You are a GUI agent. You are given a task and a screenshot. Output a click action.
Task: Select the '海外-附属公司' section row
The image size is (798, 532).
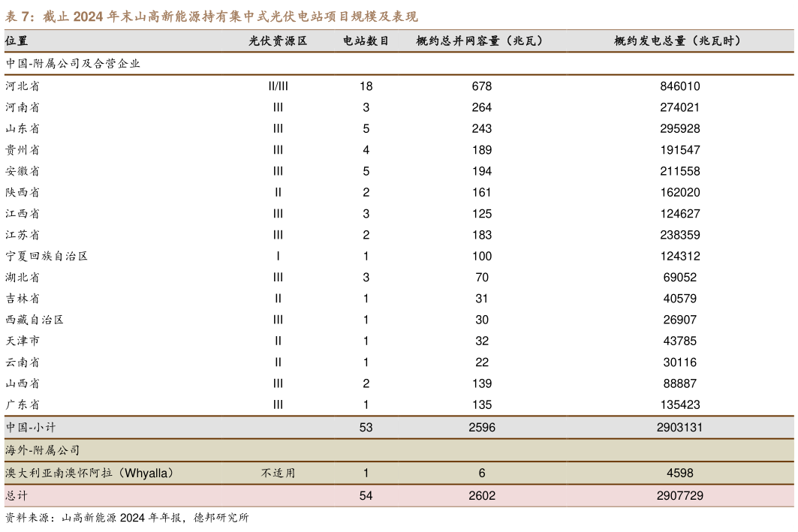click(x=43, y=450)
